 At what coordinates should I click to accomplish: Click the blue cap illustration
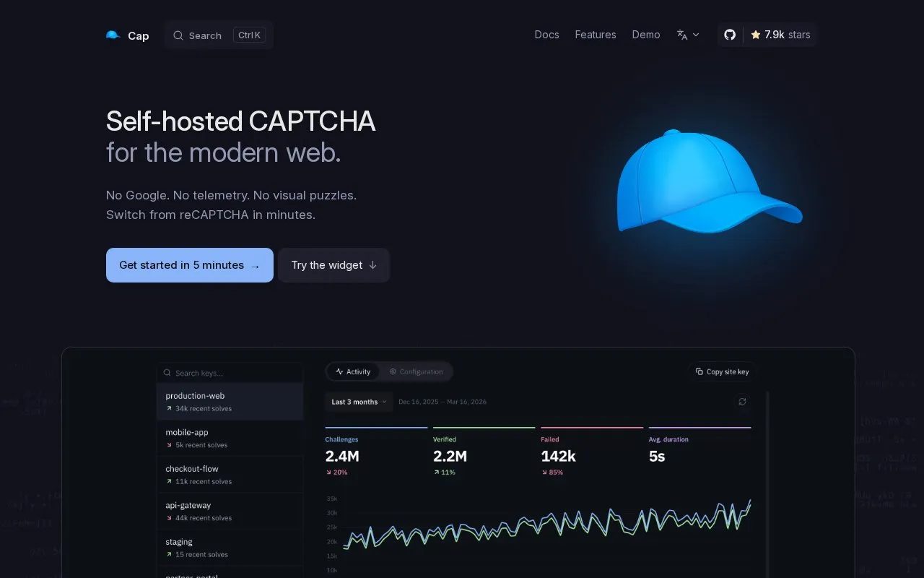[x=709, y=183]
